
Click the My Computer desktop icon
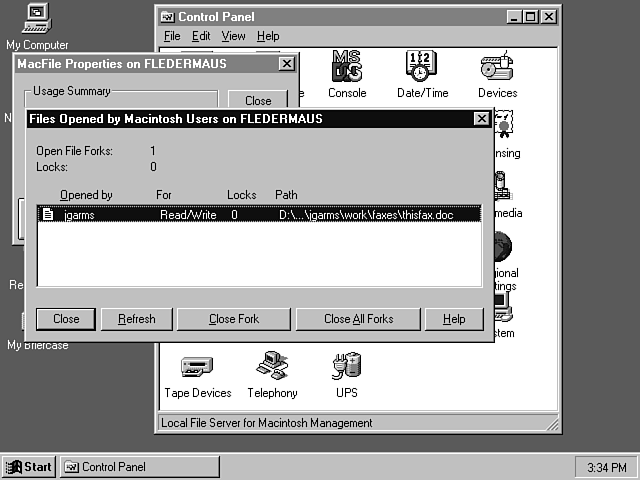pyautogui.click(x=37, y=20)
